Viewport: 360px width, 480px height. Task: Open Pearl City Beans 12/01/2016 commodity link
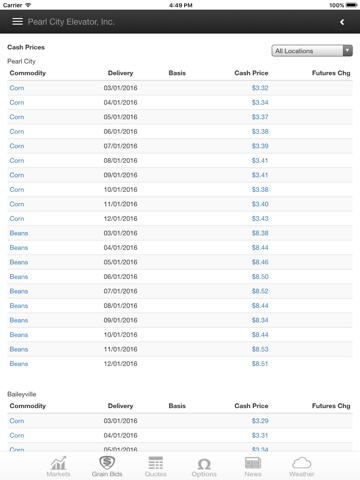coord(19,364)
